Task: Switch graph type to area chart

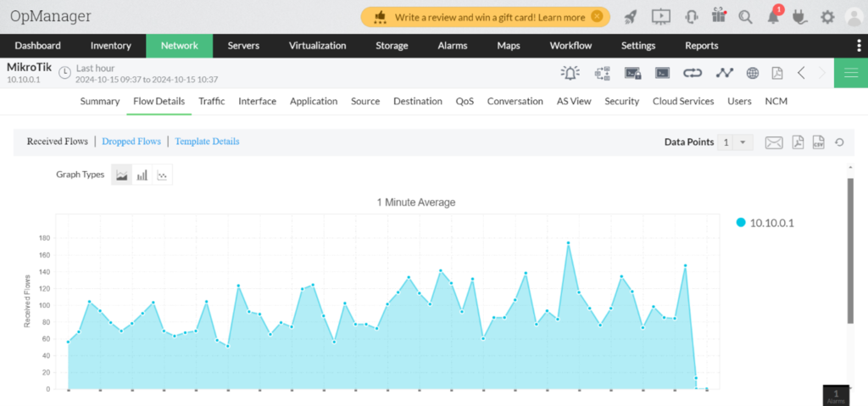Action: pyautogui.click(x=121, y=175)
